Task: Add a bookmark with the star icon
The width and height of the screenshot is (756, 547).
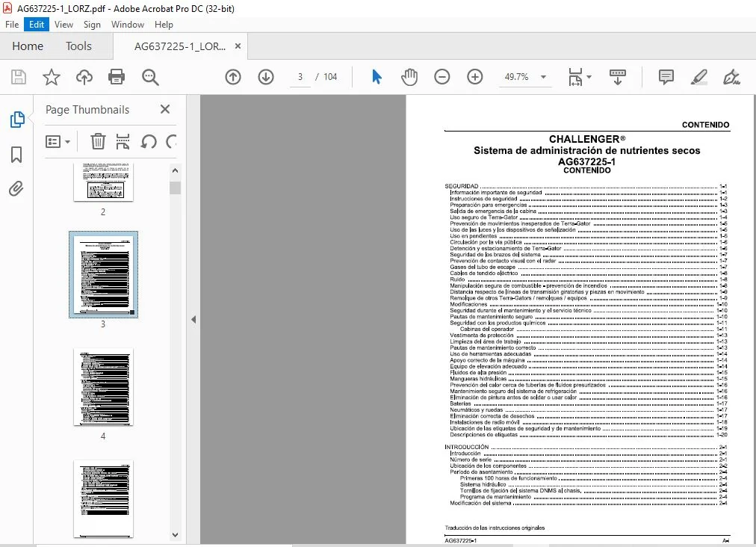Action: click(51, 77)
